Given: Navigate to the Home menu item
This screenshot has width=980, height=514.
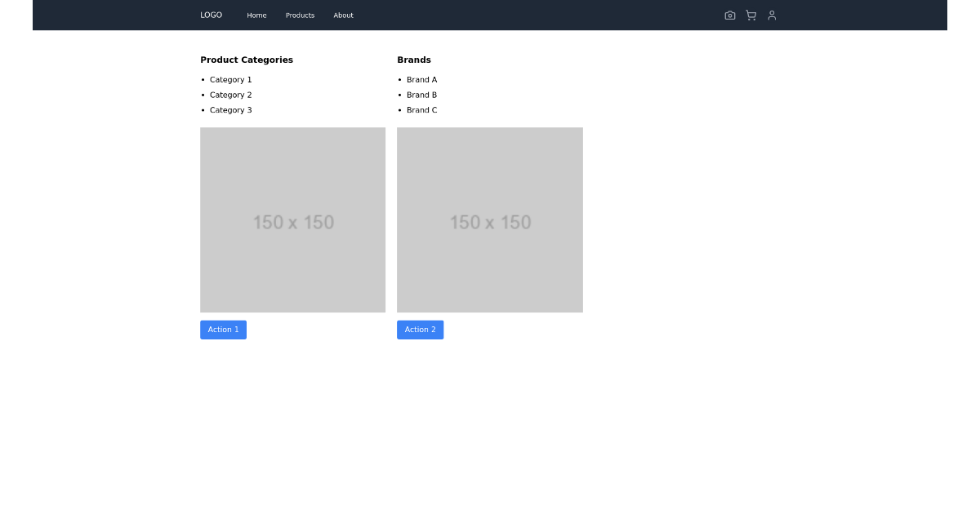Looking at the screenshot, I should coord(256,15).
